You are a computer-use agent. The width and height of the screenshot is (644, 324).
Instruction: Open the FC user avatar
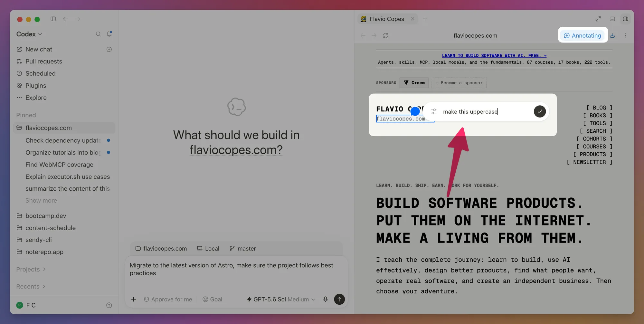pyautogui.click(x=20, y=305)
